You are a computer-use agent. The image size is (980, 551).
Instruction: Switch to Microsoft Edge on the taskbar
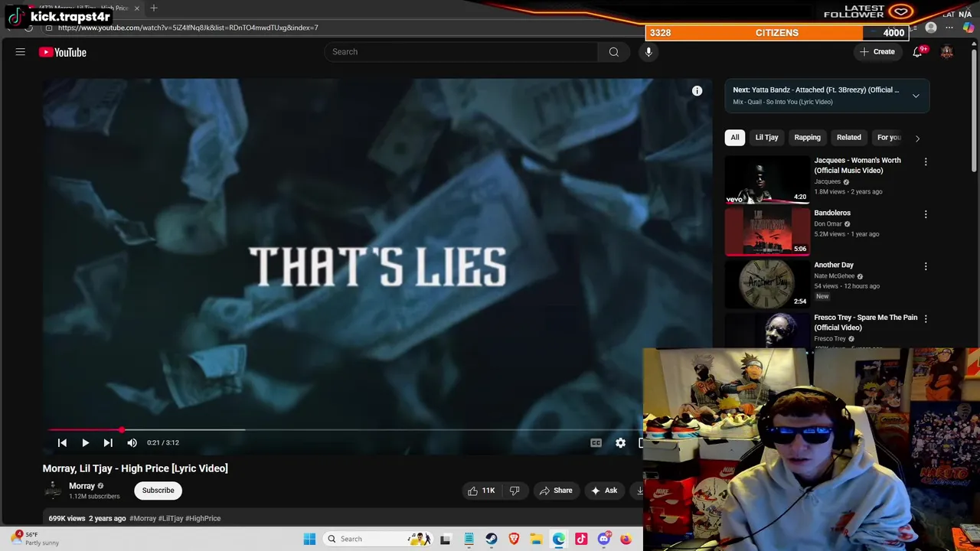pyautogui.click(x=559, y=539)
